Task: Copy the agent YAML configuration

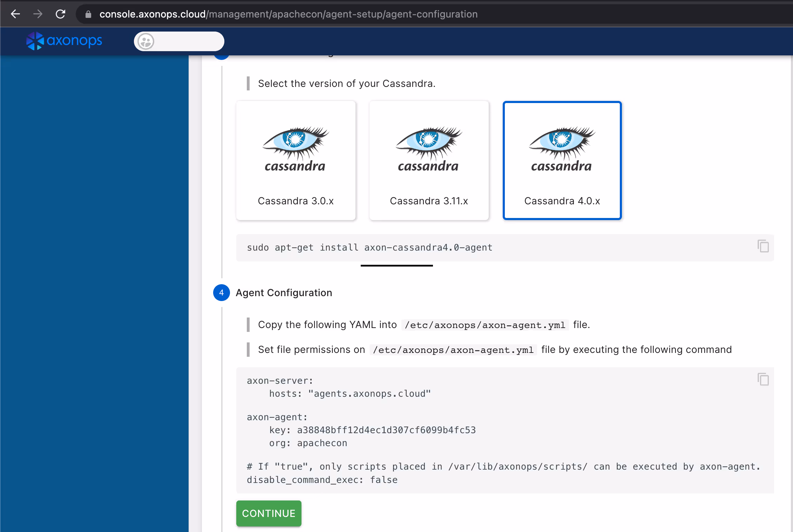Action: [x=763, y=379]
